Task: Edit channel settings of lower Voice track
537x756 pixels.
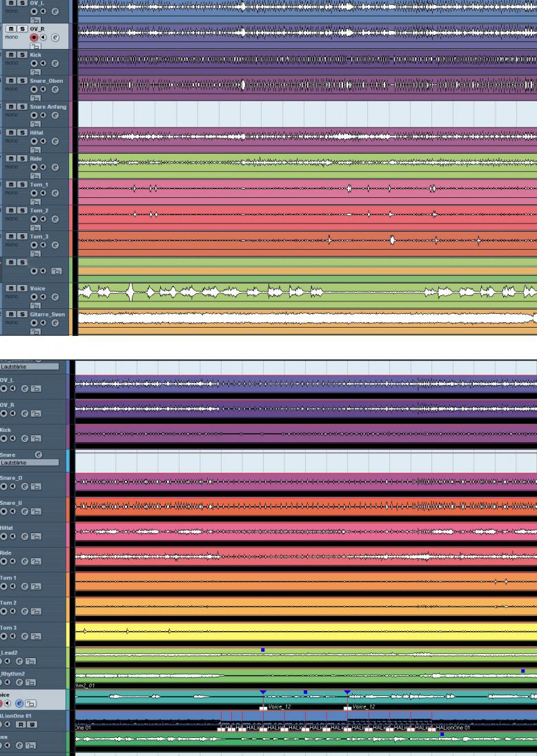Action: point(19,704)
